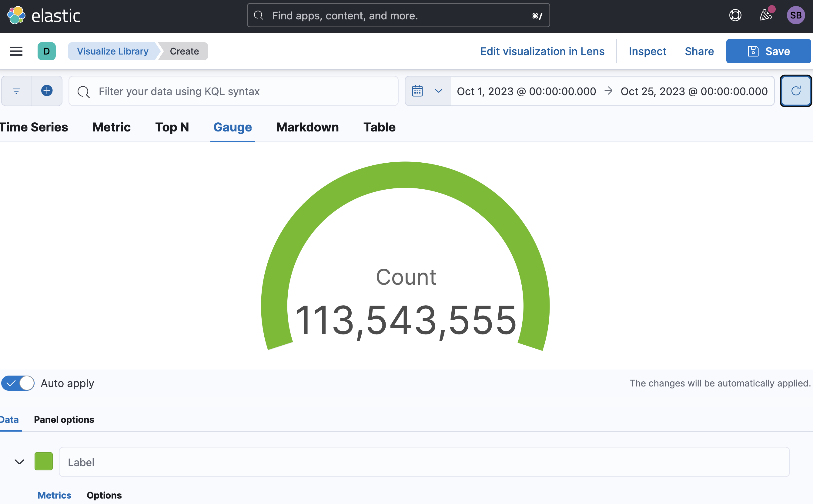Toggle the Auto apply switch

point(18,383)
